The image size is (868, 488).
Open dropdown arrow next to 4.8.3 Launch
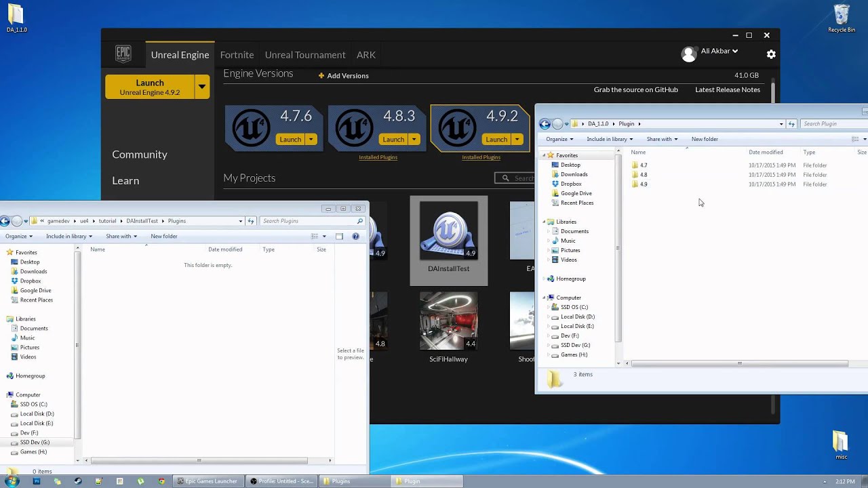point(414,140)
